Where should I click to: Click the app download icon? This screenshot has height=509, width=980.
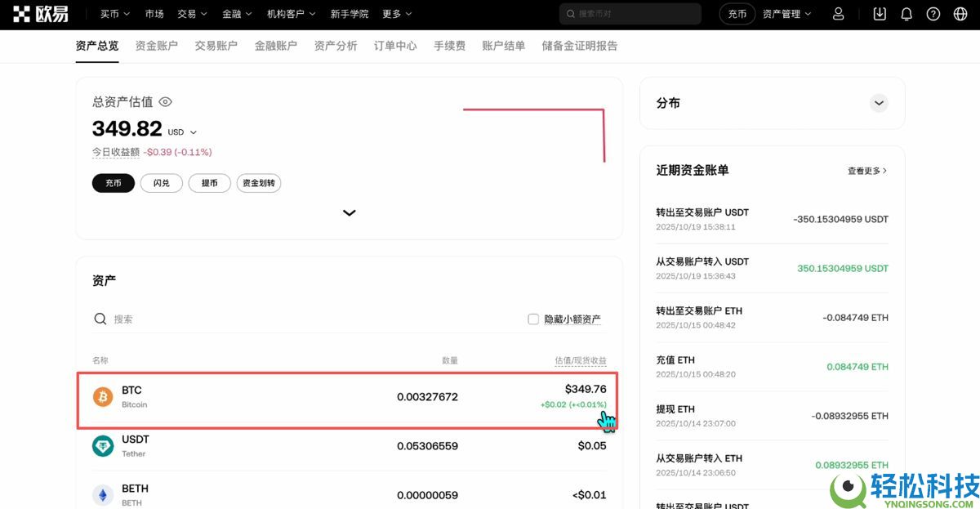[x=879, y=13]
